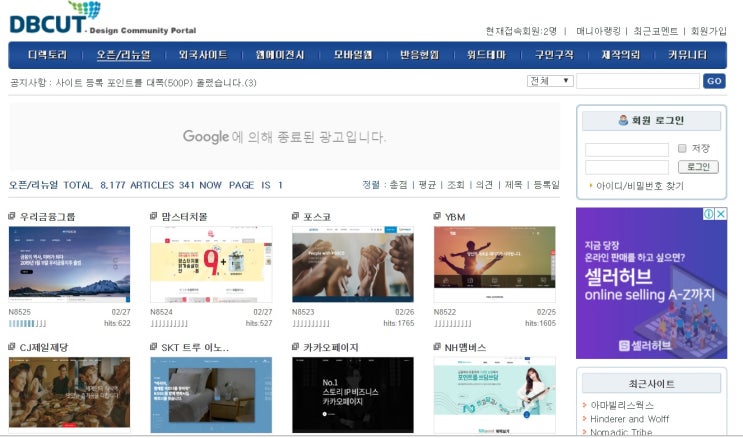743x438 pixels.
Task: Open the 구인구직 menu
Action: (x=554, y=55)
